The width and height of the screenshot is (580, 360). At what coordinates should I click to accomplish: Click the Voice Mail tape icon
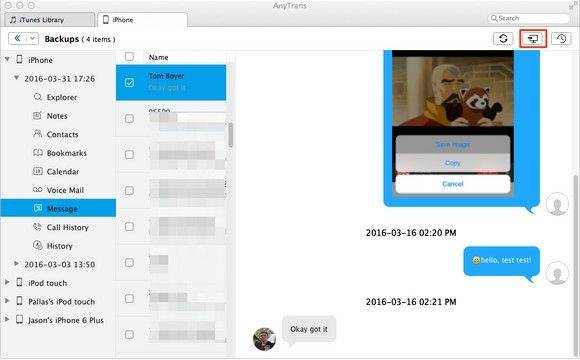(x=38, y=189)
